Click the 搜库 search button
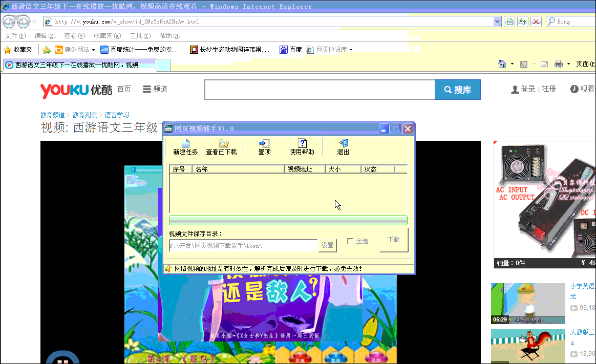Image resolution: width=596 pixels, height=364 pixels. [458, 90]
